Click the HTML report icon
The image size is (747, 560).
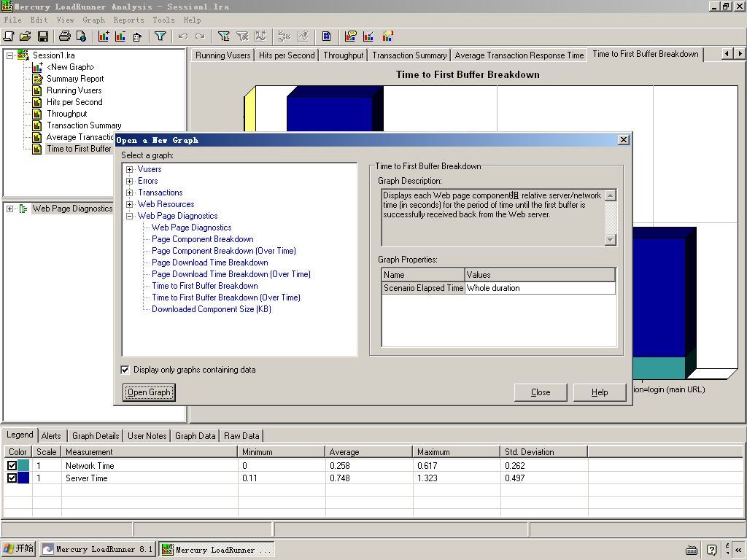click(x=82, y=36)
